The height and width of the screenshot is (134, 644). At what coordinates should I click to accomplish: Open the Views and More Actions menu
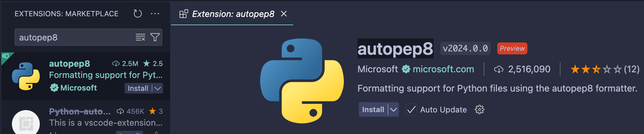[155, 14]
